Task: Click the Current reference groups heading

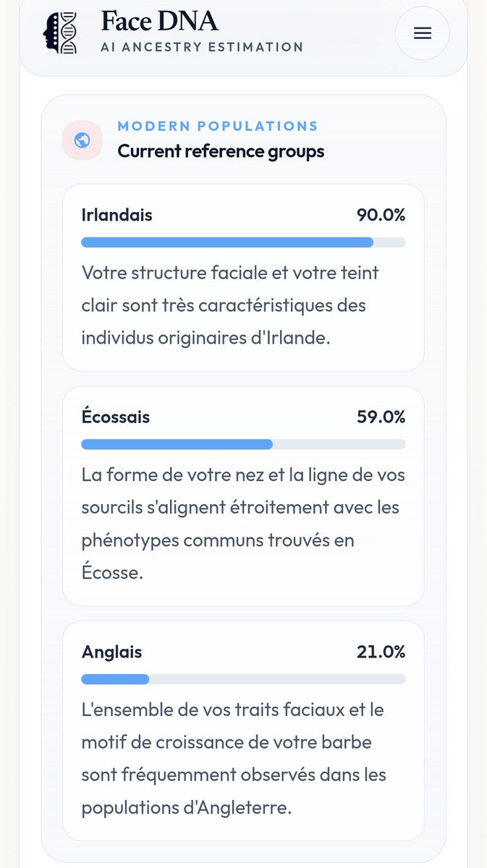Action: pyautogui.click(x=221, y=151)
